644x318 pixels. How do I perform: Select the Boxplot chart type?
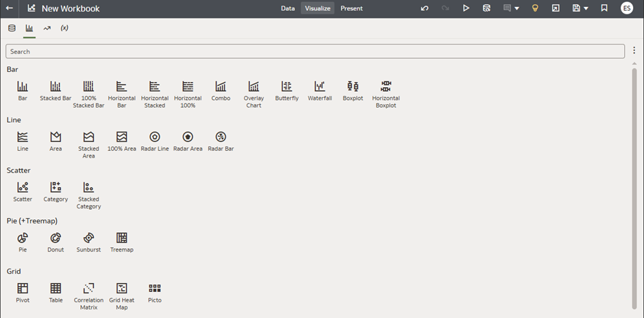click(353, 87)
